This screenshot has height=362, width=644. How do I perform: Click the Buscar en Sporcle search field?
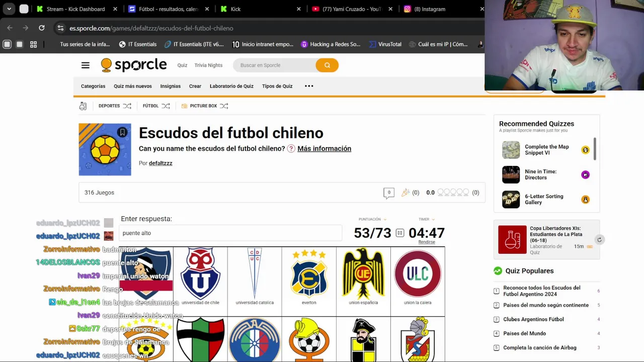(x=274, y=65)
